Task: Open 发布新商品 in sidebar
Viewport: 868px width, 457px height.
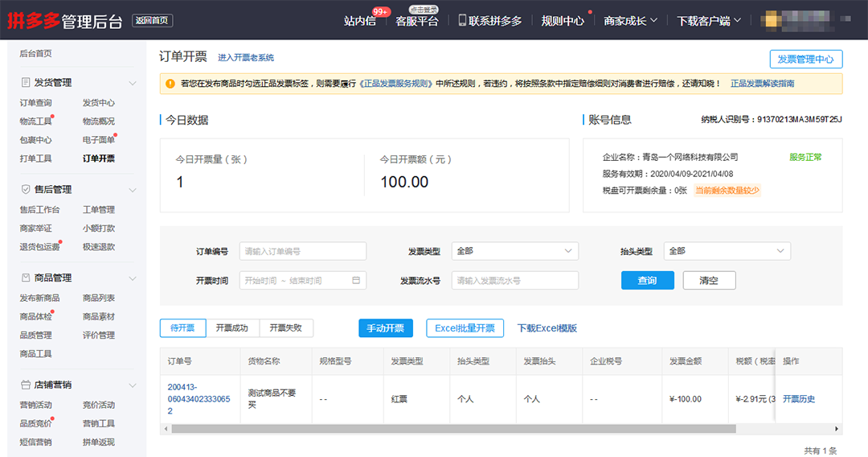Action: coord(39,298)
